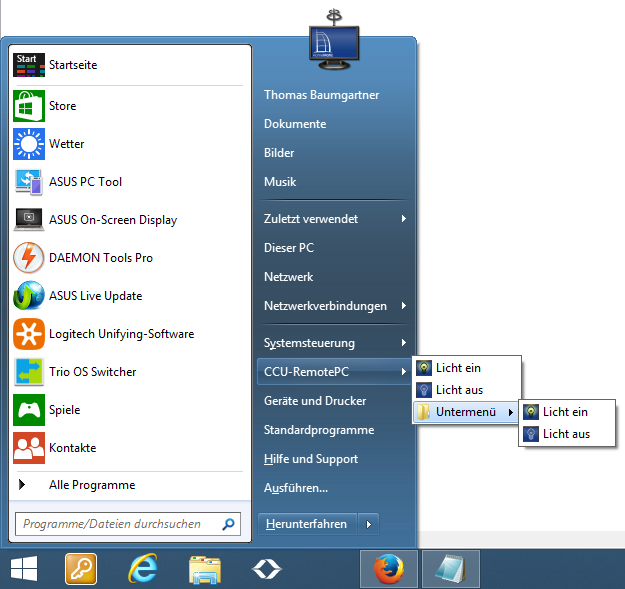Launch Logitech Unifying-Software orange icon
This screenshot has height=589, width=625.
(x=29, y=334)
